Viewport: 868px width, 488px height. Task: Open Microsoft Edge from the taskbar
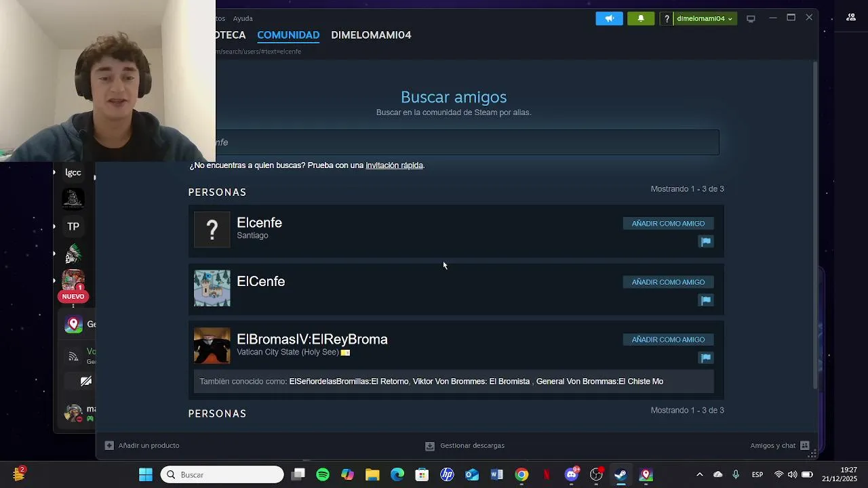tap(397, 474)
